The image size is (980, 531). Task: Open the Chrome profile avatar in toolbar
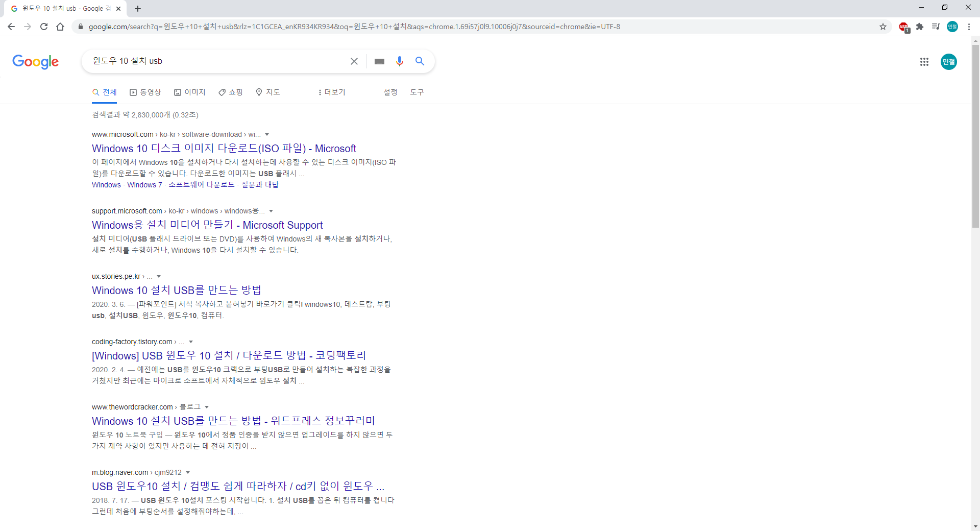click(952, 27)
